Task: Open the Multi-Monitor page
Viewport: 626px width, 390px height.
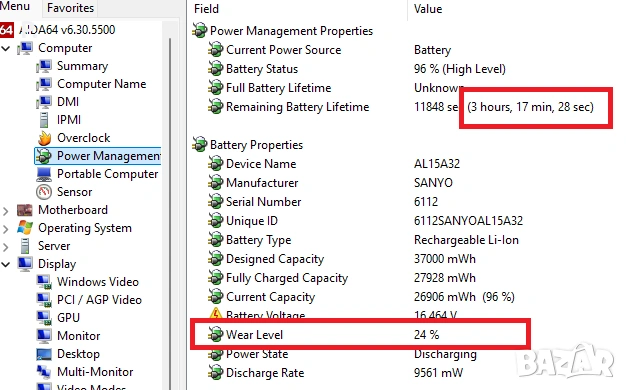Action: tap(95, 372)
